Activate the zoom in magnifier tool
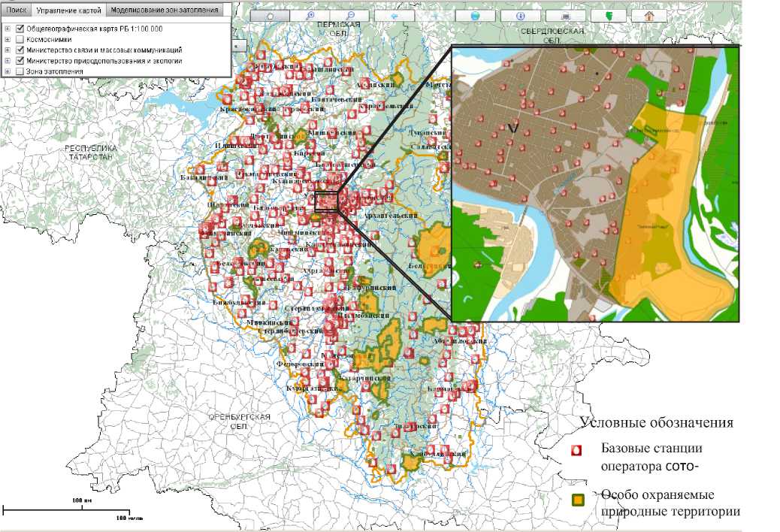This screenshot has height=532, width=780. 310,16
